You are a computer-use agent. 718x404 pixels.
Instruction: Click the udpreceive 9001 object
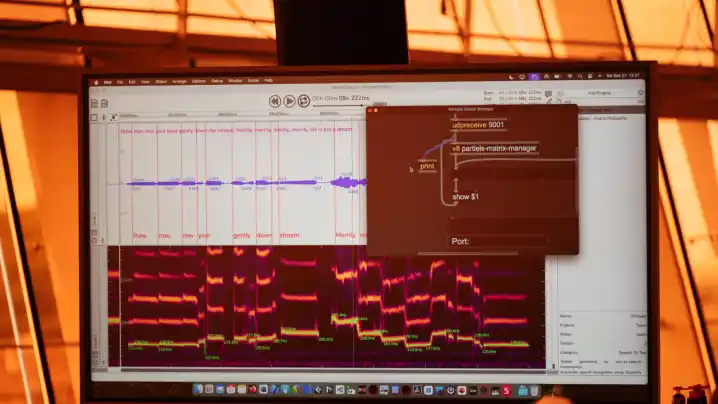(476, 125)
